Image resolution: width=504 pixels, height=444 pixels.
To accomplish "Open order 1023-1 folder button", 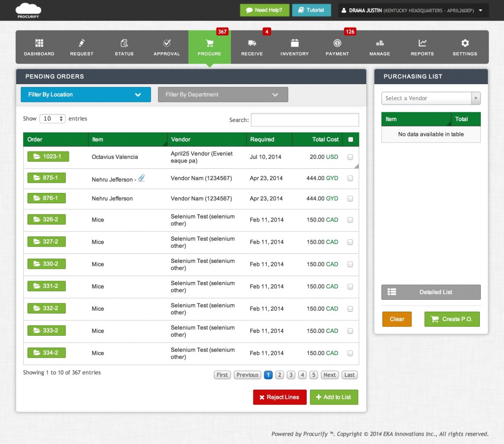I will click(48, 157).
